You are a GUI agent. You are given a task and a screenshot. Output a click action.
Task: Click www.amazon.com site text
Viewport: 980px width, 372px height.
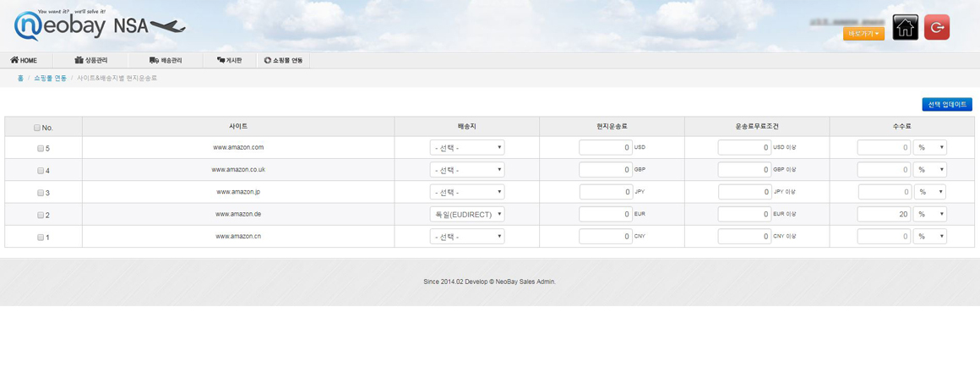(x=238, y=148)
